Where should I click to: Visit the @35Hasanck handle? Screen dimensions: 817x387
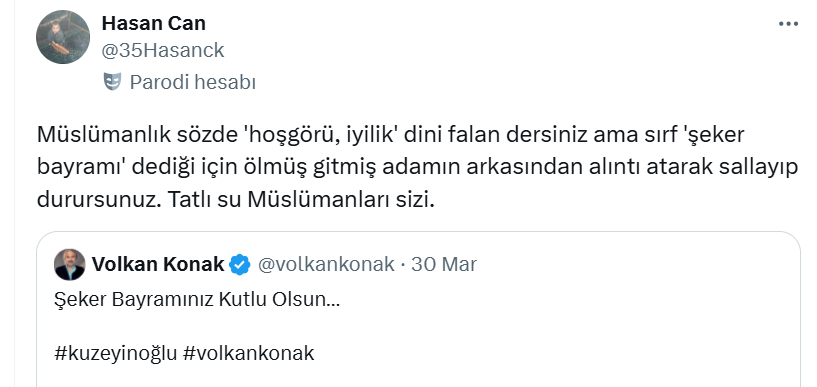pyautogui.click(x=163, y=50)
